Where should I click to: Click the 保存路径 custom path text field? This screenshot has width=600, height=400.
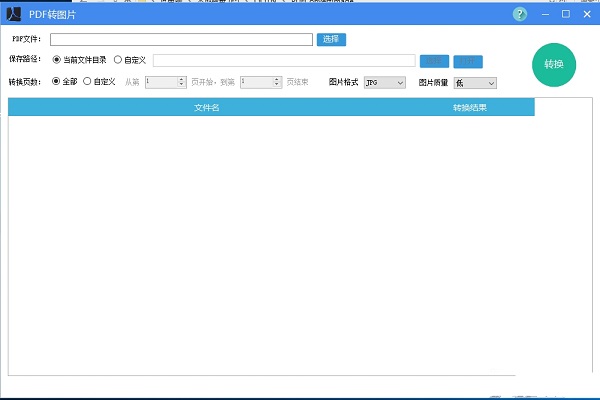coord(284,61)
